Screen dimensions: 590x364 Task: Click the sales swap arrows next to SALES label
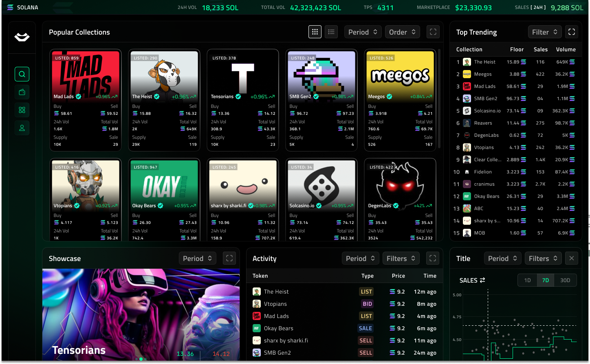(x=483, y=280)
